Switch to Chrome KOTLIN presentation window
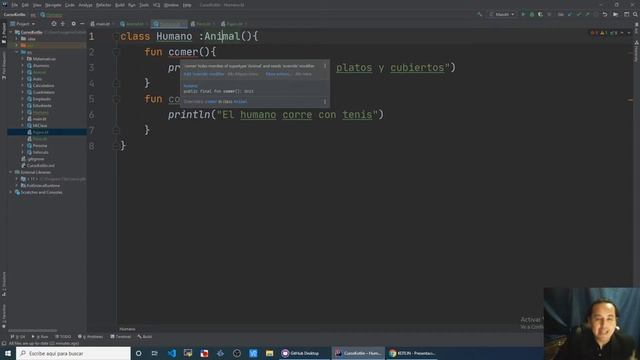640x360 pixels. click(x=412, y=353)
